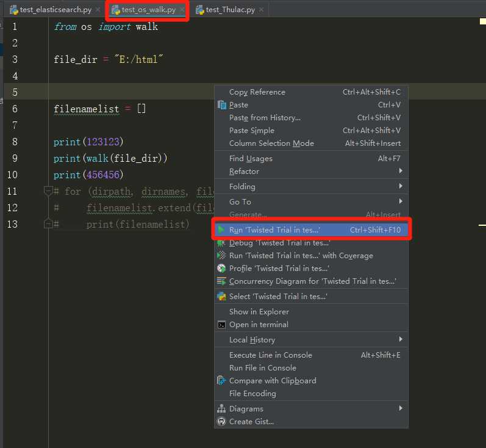Click print(456456) on line 10
Screen dimensions: 486x448
point(88,175)
